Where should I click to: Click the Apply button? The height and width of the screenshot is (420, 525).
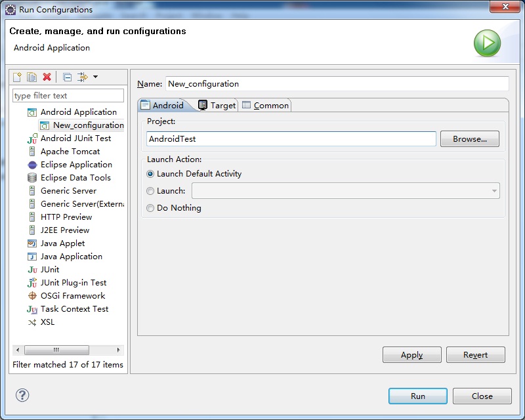pyautogui.click(x=412, y=354)
